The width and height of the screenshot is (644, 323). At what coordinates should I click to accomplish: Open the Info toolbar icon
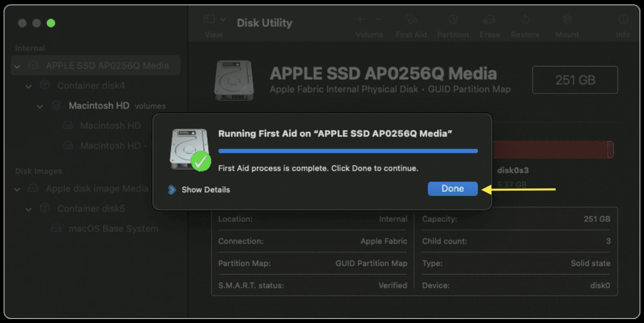pyautogui.click(x=623, y=20)
